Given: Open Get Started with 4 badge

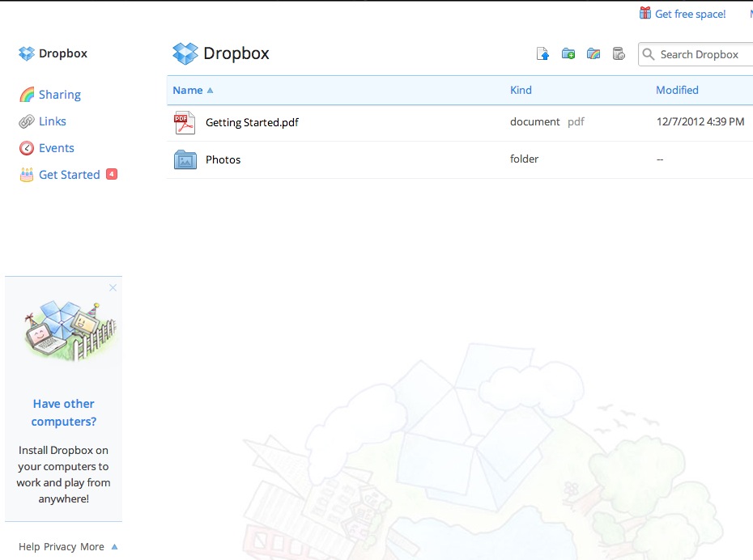Looking at the screenshot, I should pyautogui.click(x=69, y=175).
